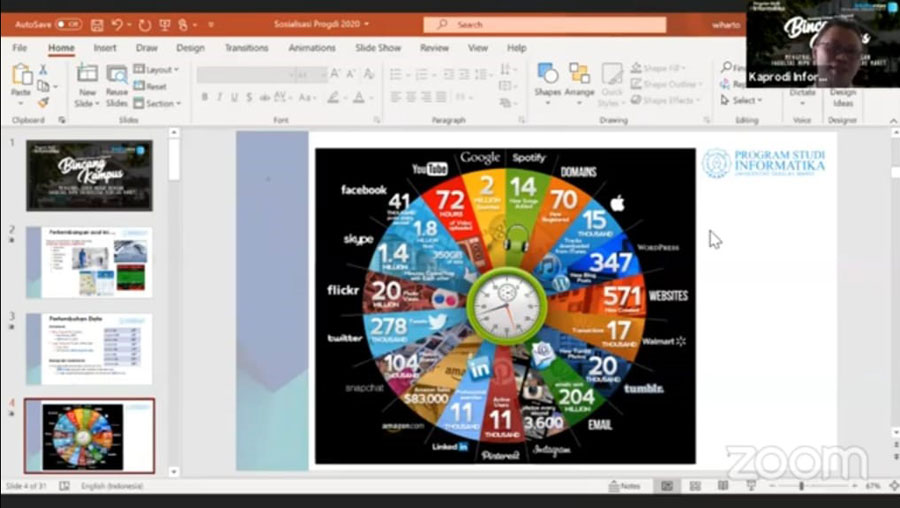Toggle Italic formatting
Viewport: 900px width, 508px height.
tap(219, 98)
